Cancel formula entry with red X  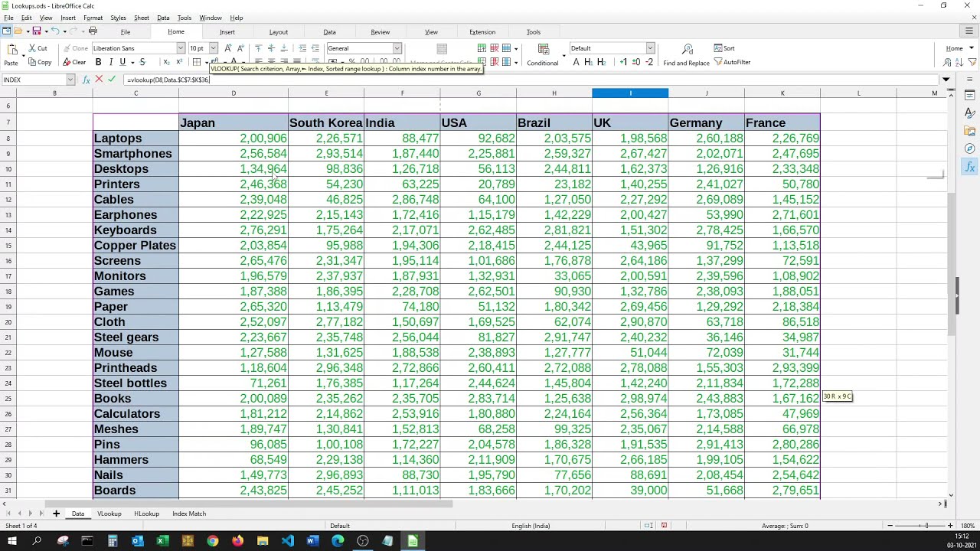click(x=99, y=80)
